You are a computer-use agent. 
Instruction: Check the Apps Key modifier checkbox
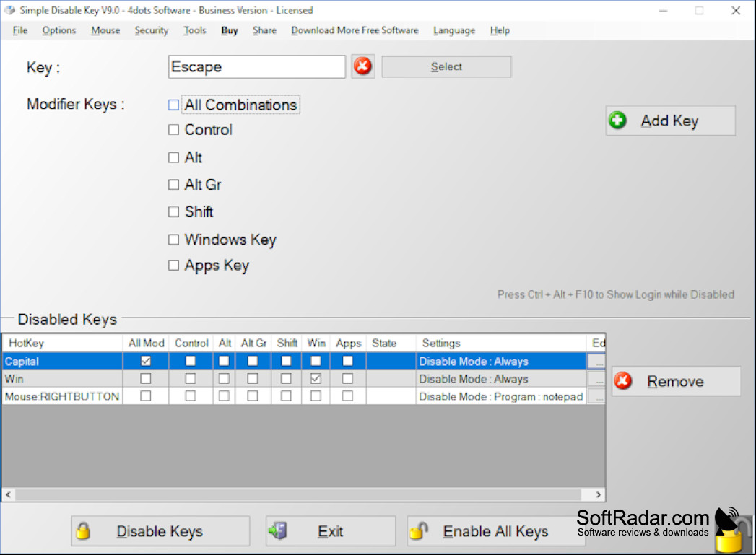pos(173,265)
